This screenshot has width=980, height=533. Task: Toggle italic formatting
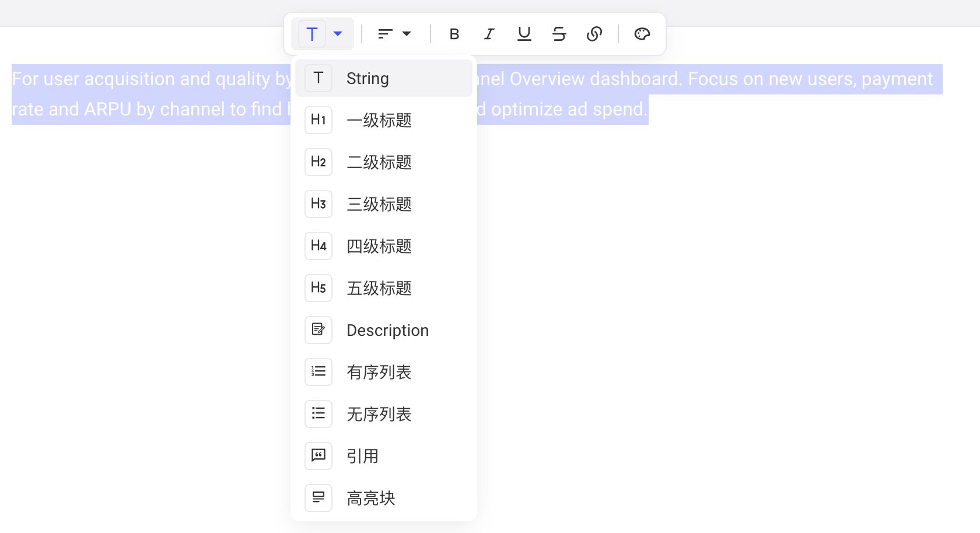tap(489, 34)
